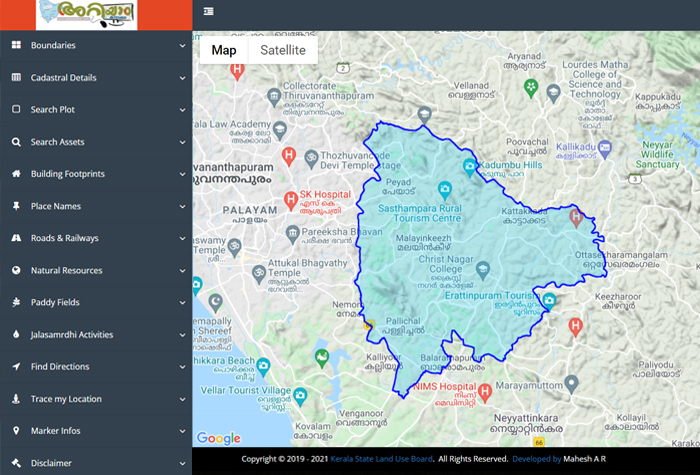Click the hamburger menu toggle icon
The height and width of the screenshot is (475, 700).
click(208, 11)
